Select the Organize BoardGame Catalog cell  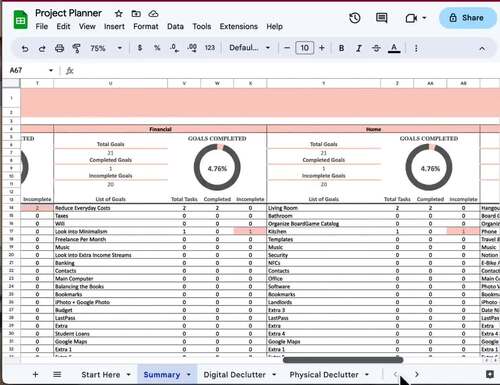(323, 224)
